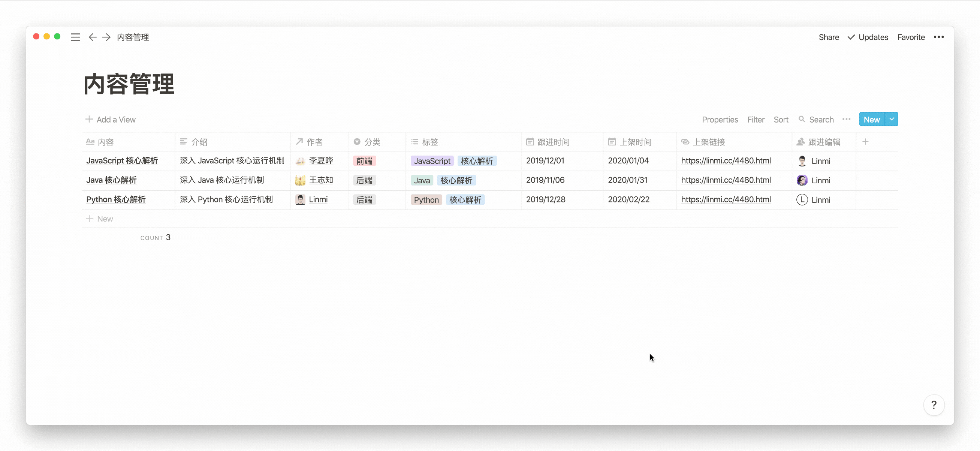Click the 标签 multi-select icon
This screenshot has height=451, width=980.
[x=414, y=141]
